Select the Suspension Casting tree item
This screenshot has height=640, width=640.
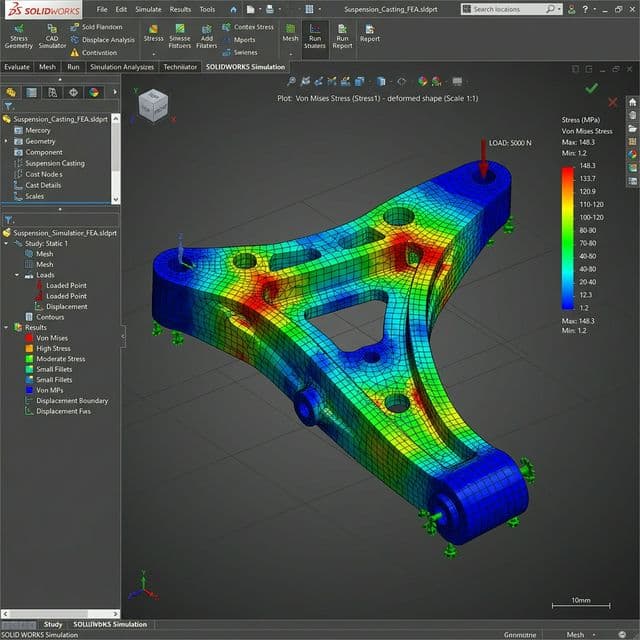tap(55, 163)
